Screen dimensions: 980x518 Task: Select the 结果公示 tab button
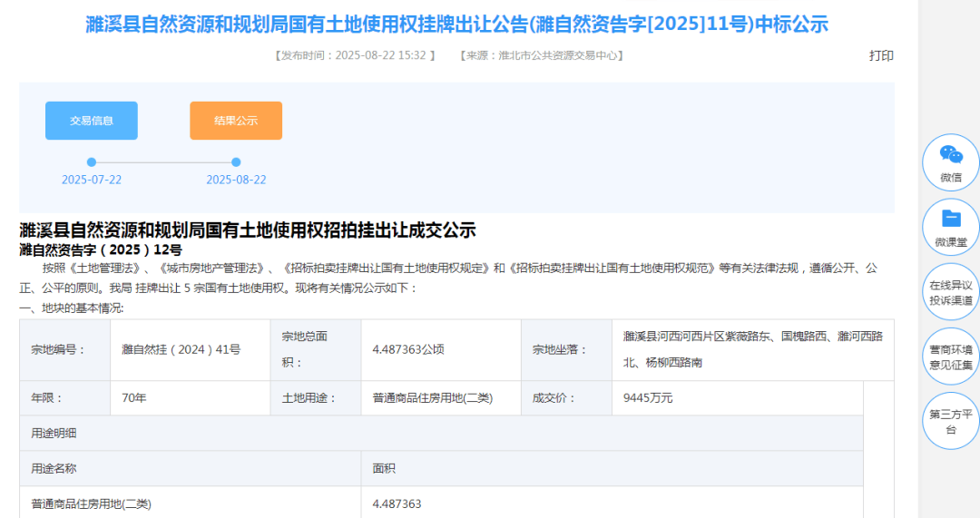click(x=236, y=121)
